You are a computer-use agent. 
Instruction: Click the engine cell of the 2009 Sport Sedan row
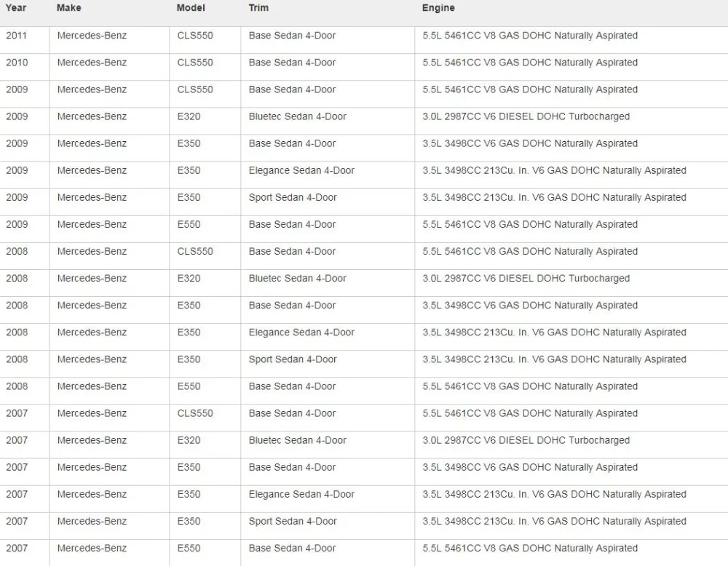554,197
